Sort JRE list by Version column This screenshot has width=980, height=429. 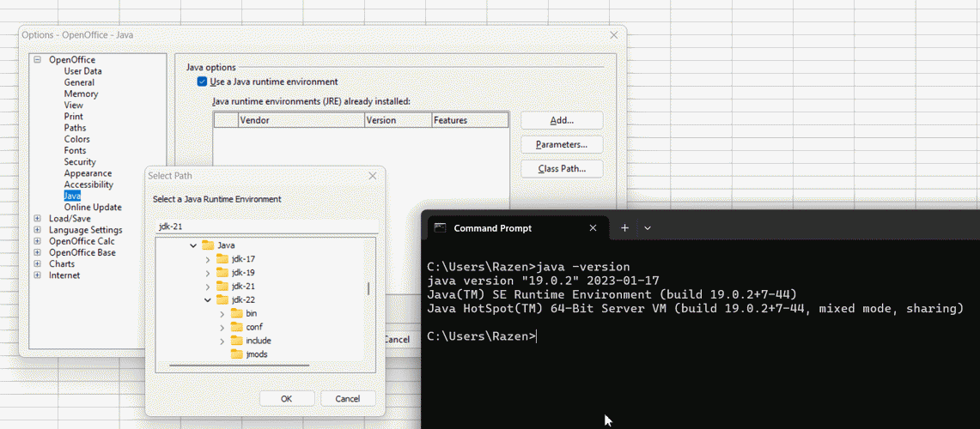click(x=399, y=120)
